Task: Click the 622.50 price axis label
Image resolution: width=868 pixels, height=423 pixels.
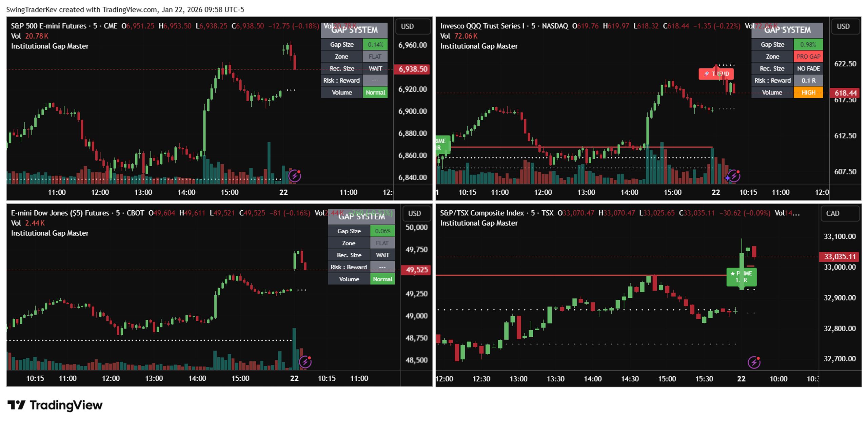Action: [x=845, y=64]
